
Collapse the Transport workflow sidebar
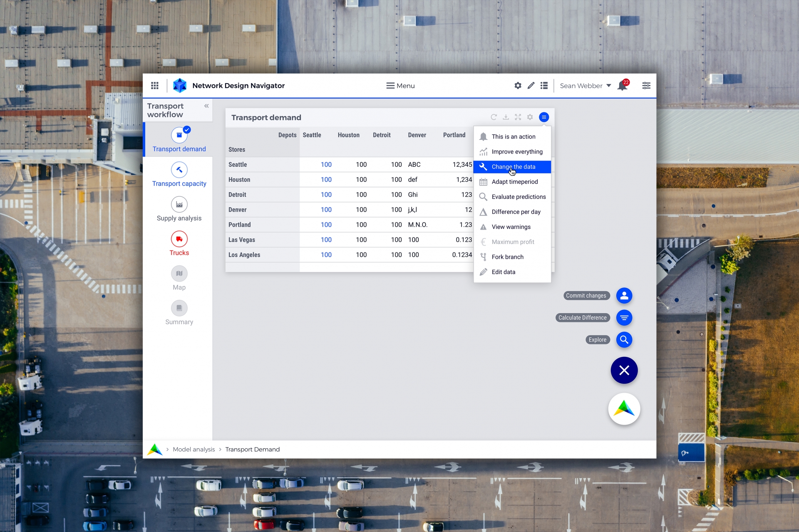[206, 106]
